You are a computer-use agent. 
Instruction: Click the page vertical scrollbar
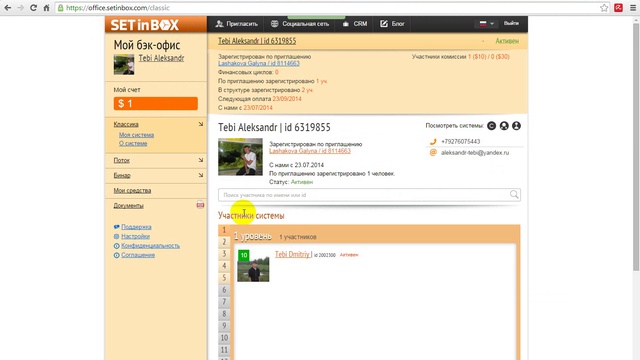636,147
